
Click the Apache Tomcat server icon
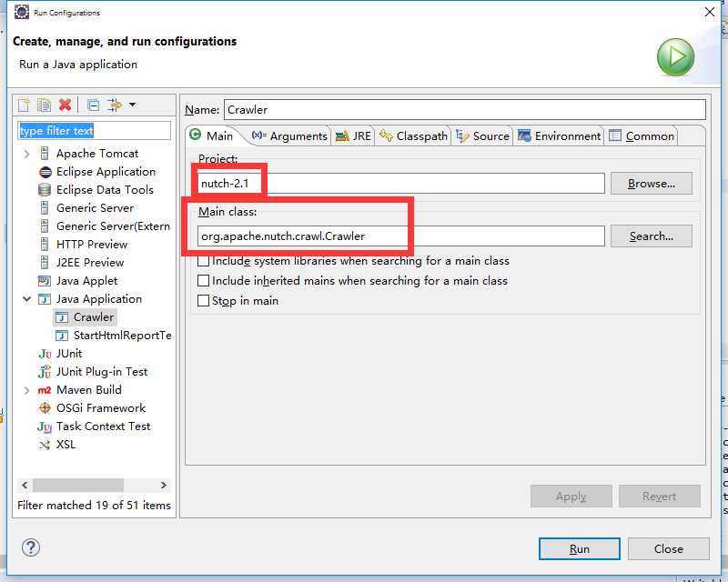(45, 153)
